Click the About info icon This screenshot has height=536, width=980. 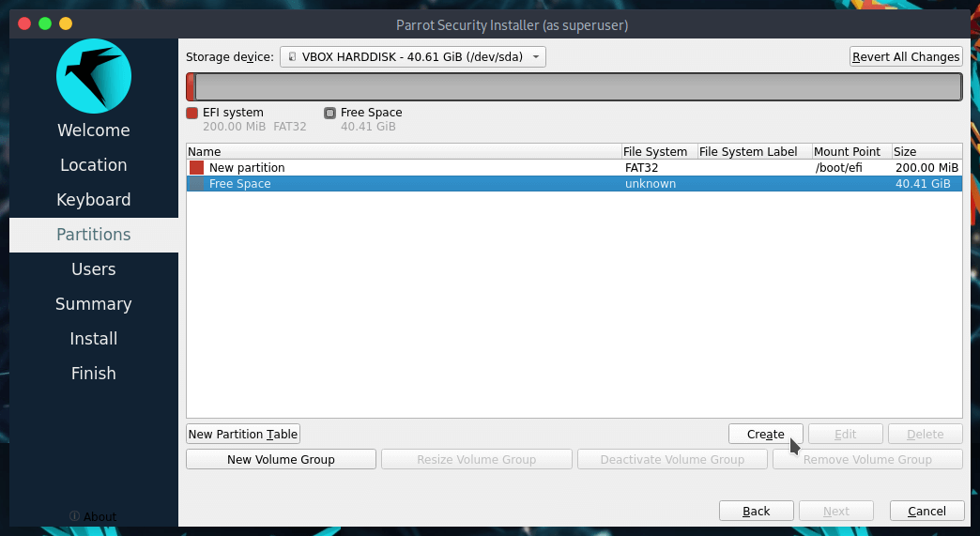tap(75, 516)
